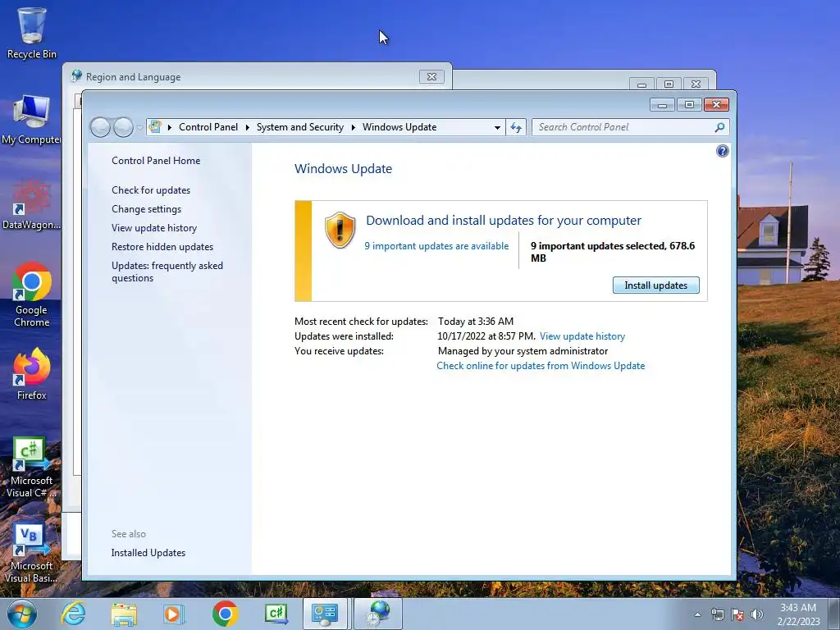Screen dimensions: 840x630
Task: Click the search magnifier icon
Action: (x=720, y=127)
